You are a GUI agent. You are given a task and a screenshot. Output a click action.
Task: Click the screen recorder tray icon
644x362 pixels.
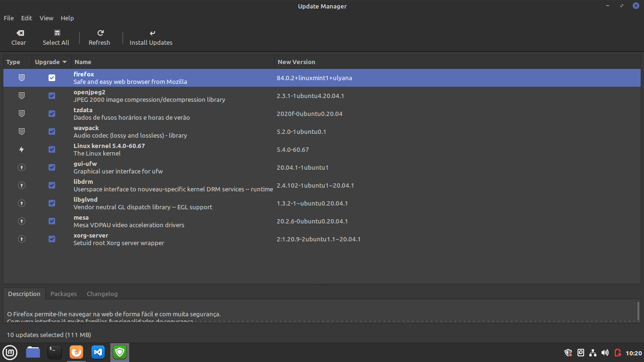tap(581, 353)
